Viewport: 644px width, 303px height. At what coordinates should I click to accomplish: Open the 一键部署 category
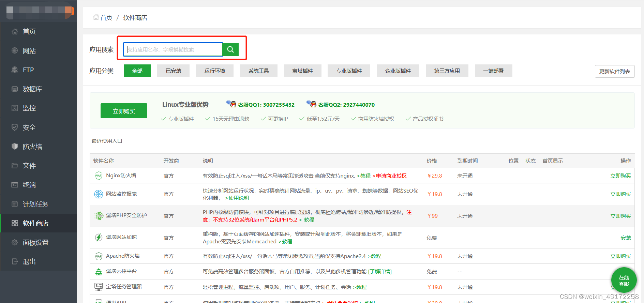coord(494,71)
